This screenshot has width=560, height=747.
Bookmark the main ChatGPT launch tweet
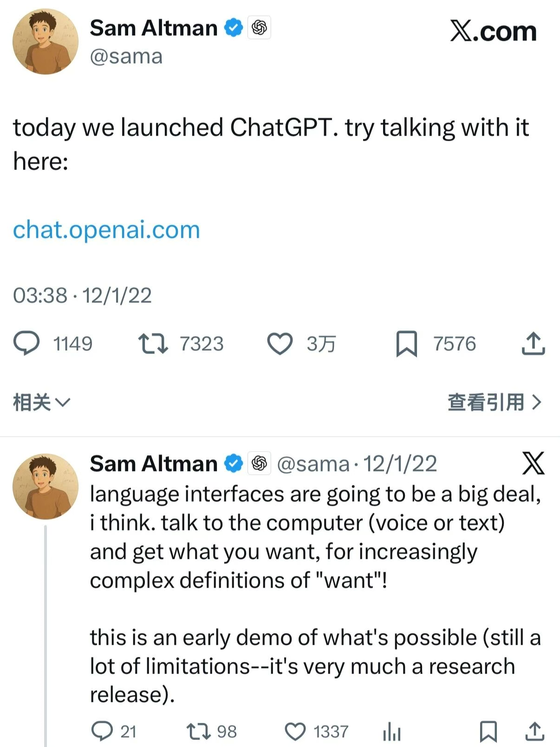click(406, 344)
